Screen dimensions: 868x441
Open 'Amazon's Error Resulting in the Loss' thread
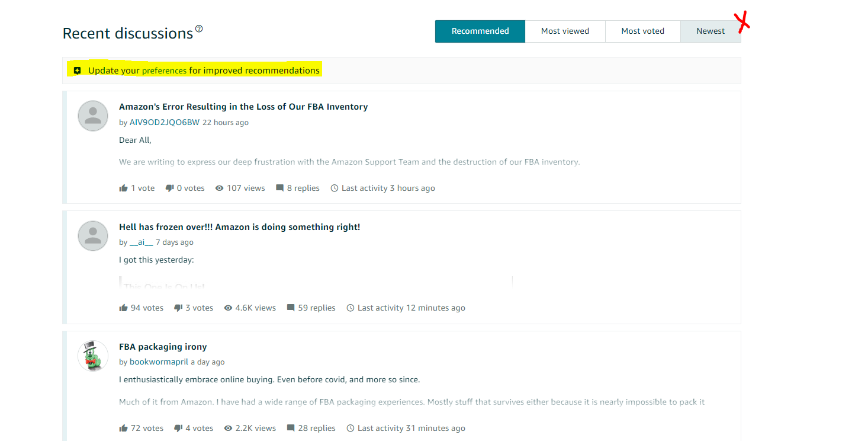243,107
